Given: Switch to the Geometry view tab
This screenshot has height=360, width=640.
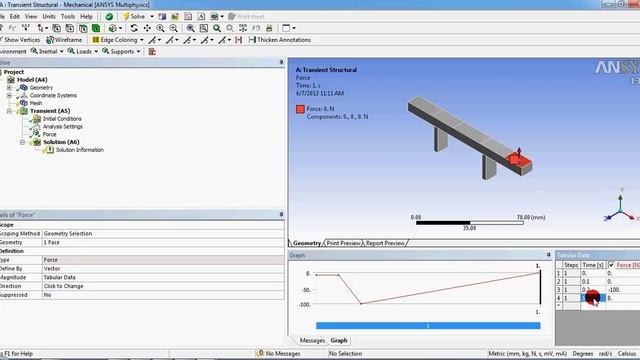Looking at the screenshot, I should click(x=307, y=243).
